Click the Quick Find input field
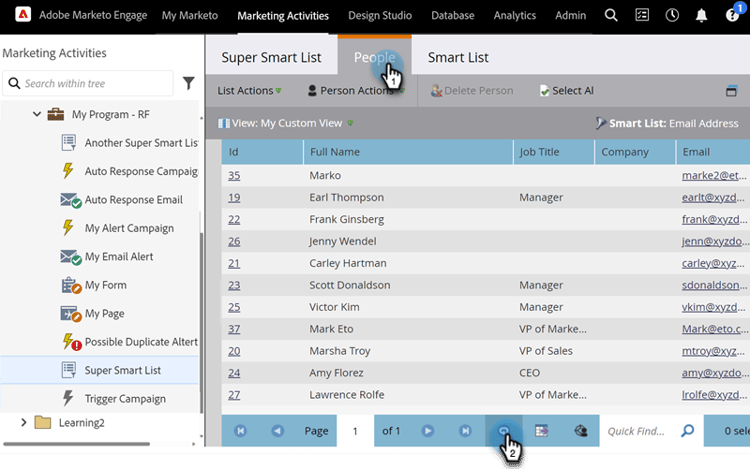 (x=637, y=431)
